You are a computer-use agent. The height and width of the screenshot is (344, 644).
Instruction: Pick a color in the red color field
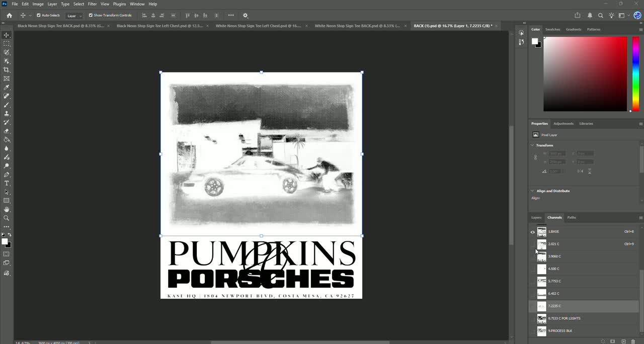click(x=585, y=74)
